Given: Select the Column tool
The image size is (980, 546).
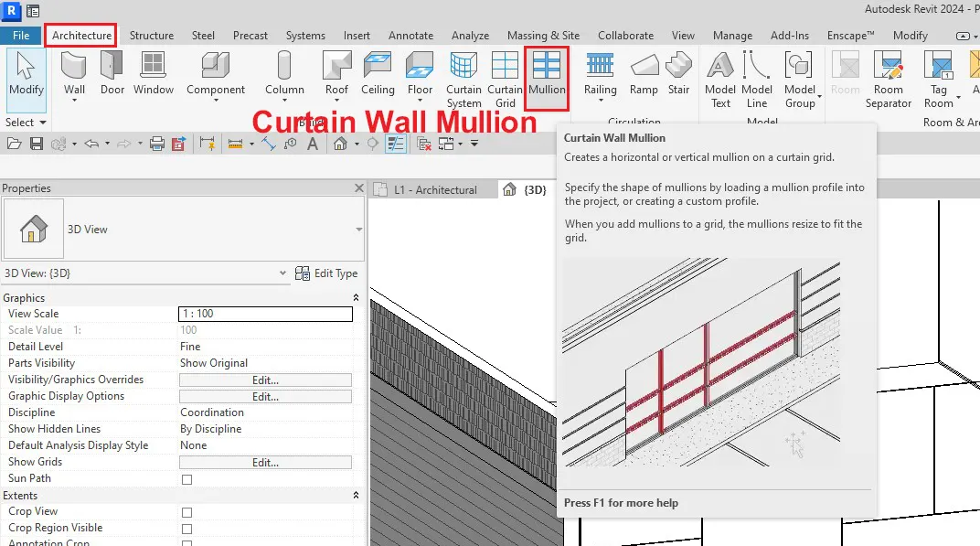Looking at the screenshot, I should click(284, 74).
